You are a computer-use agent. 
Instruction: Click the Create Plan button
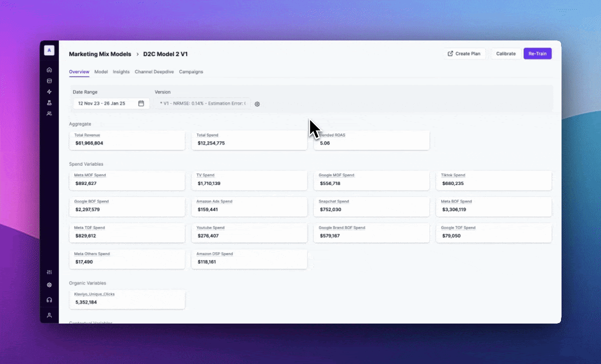coord(464,54)
